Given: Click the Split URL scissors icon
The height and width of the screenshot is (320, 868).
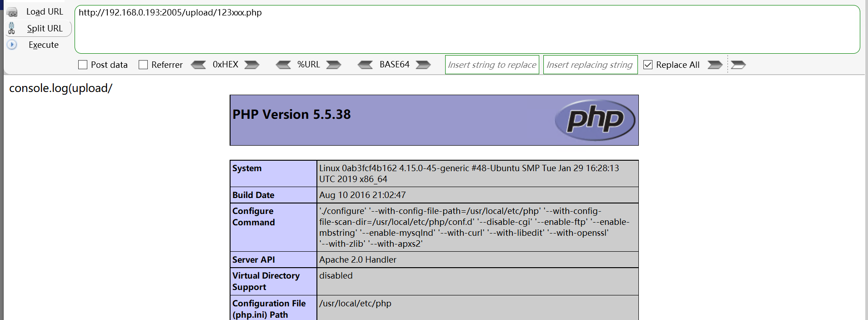Looking at the screenshot, I should 12,28.
